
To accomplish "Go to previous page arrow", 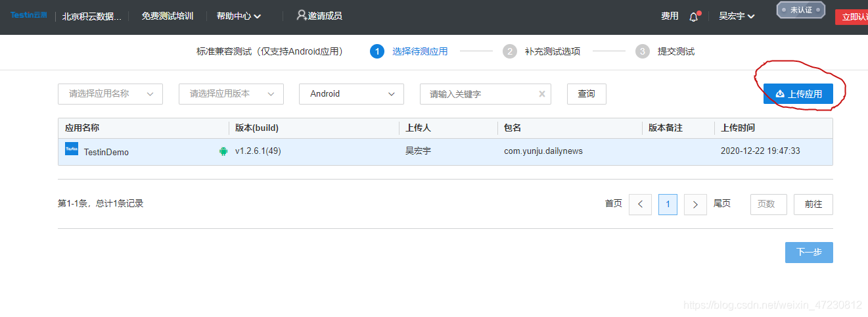I will click(x=640, y=205).
